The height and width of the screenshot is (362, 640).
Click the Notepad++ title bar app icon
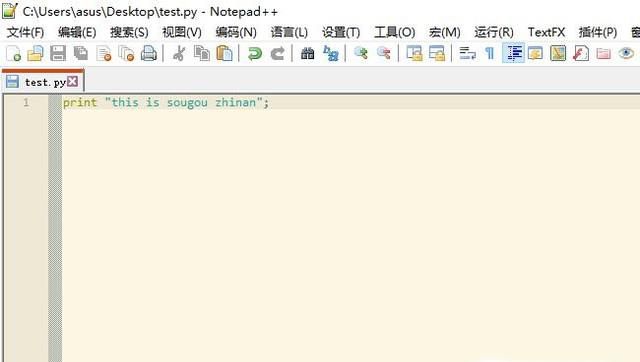click(10, 11)
